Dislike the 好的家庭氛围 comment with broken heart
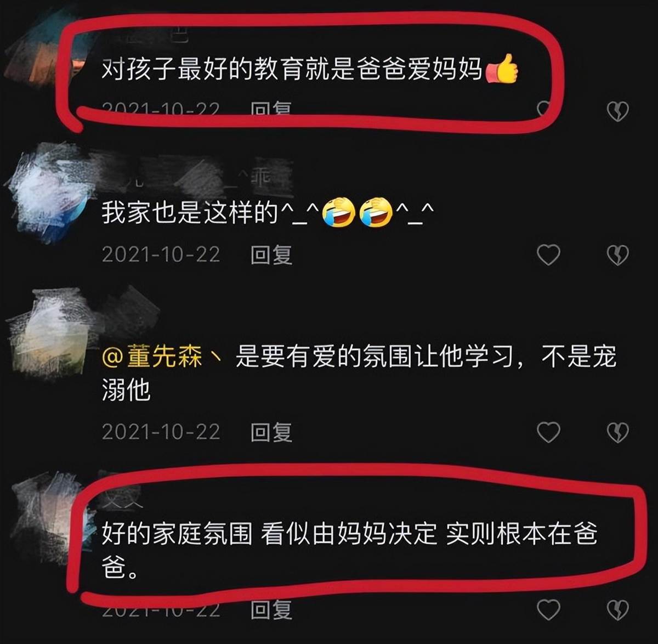The image size is (658, 644). [618, 610]
